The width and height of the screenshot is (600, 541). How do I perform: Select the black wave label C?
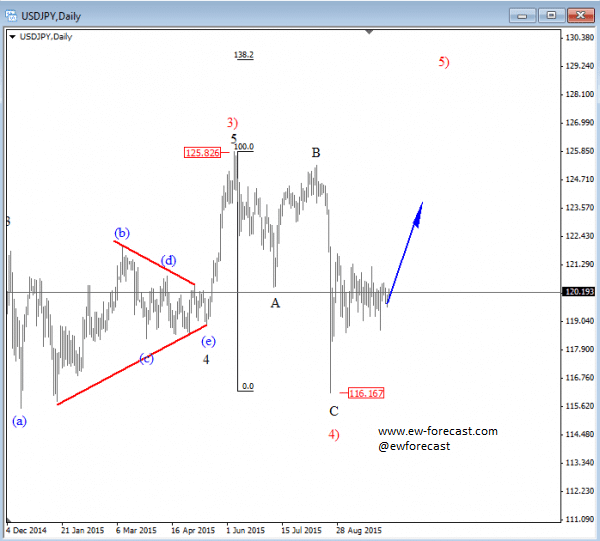(x=334, y=411)
